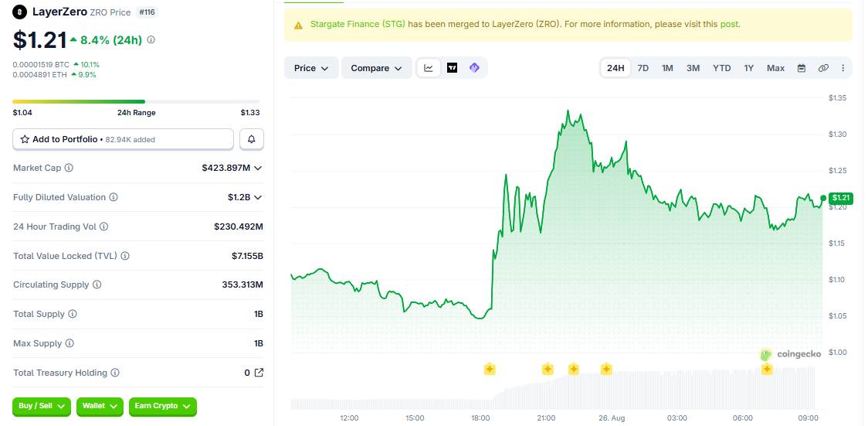The width and height of the screenshot is (868, 426).
Task: Select the 1M time range
Action: pos(668,68)
